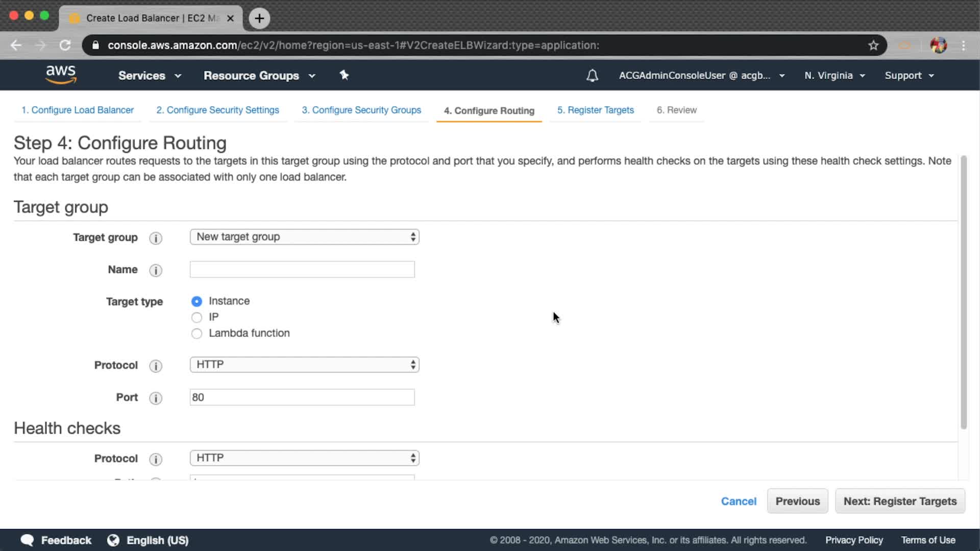Click the pin shortcuts icon in navbar
Screen dimensions: 980x551
(x=344, y=75)
